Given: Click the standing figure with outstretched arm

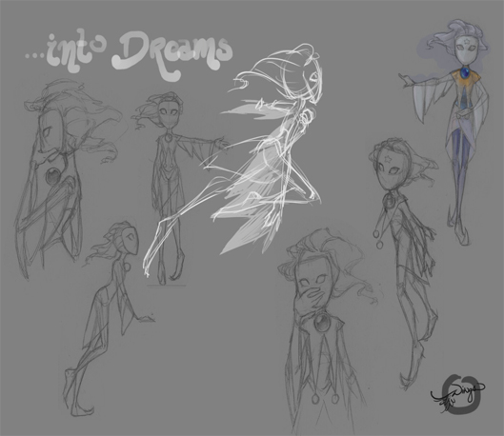Looking at the screenshot, I should 178,188.
